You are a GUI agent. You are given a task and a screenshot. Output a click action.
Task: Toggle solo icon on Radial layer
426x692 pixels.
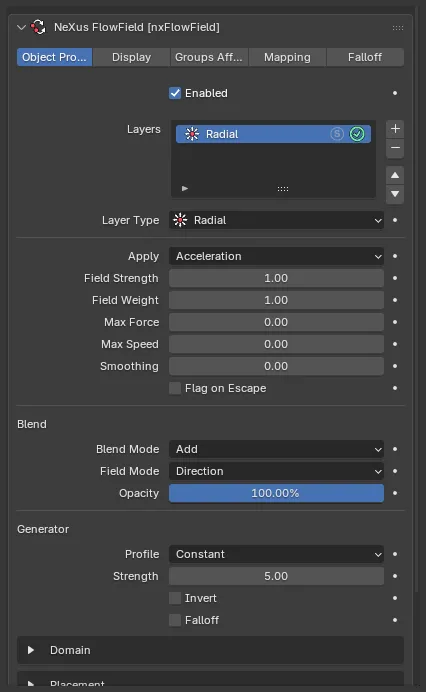[x=337, y=134]
